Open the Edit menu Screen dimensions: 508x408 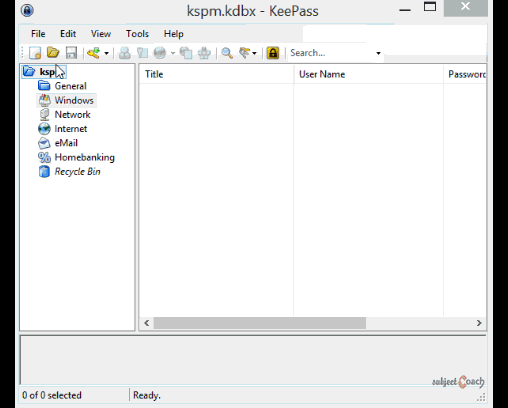pos(68,34)
